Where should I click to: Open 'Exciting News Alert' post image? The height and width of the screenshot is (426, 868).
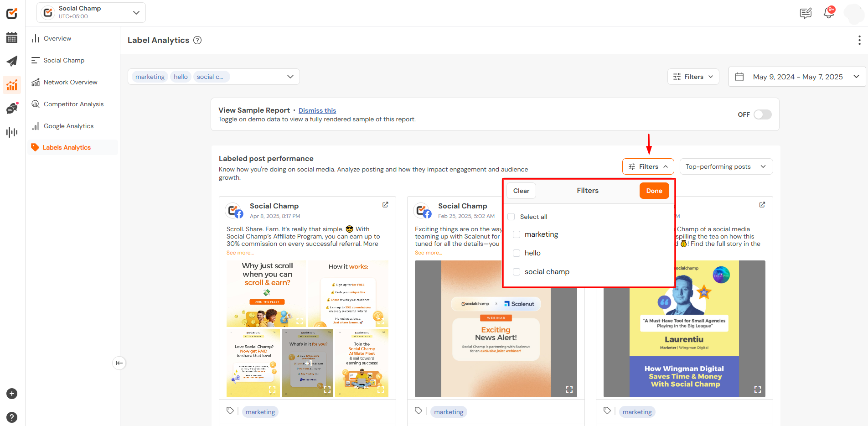(496, 329)
